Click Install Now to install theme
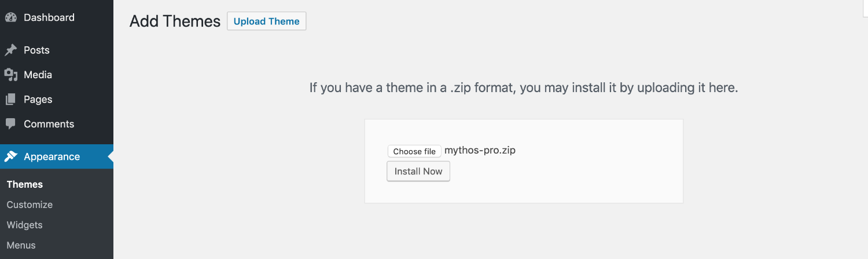 point(418,172)
